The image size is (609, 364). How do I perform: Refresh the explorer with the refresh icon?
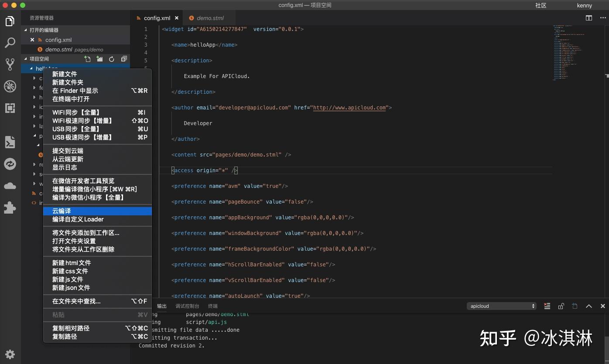tap(112, 59)
